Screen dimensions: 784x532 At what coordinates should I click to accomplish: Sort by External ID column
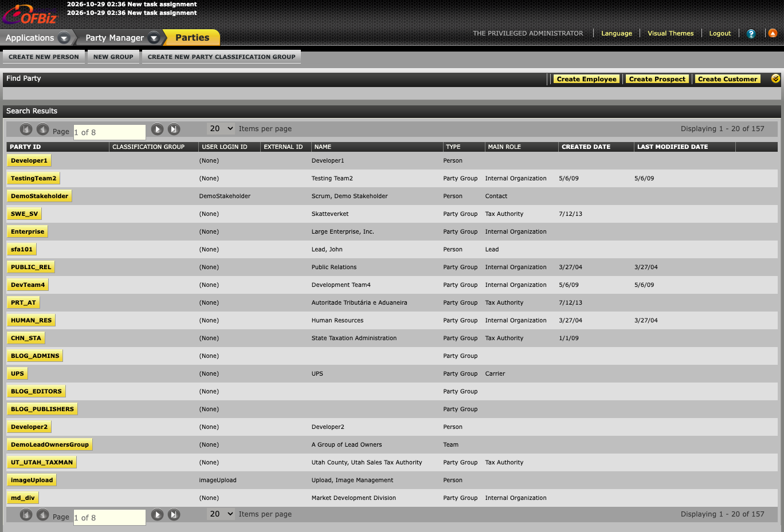click(x=283, y=147)
